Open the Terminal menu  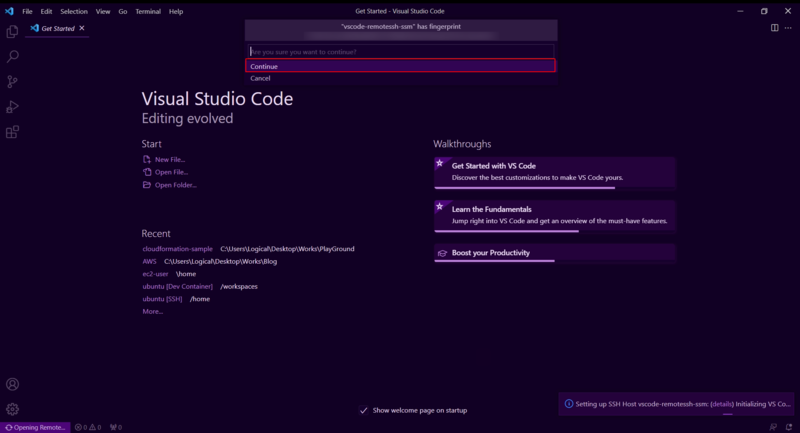click(x=148, y=11)
